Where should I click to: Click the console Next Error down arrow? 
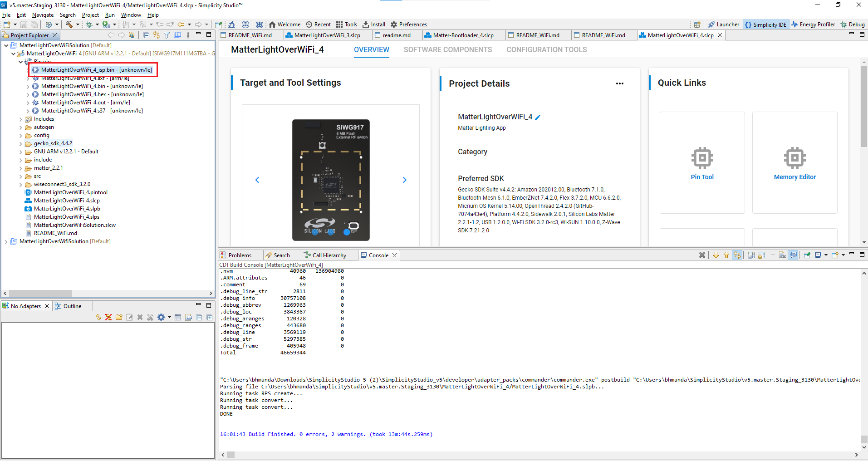pos(716,255)
